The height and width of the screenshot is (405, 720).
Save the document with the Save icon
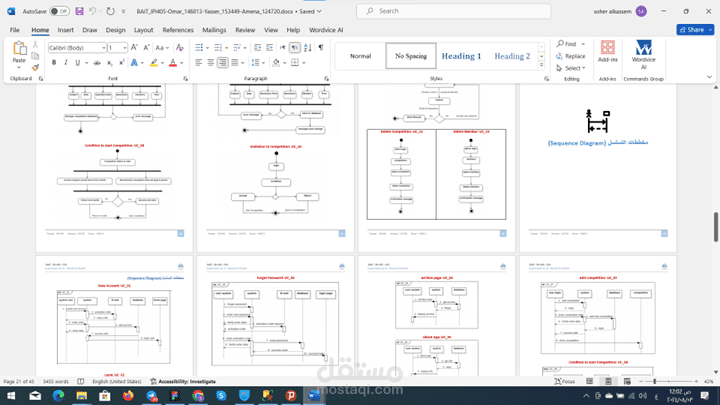79,11
